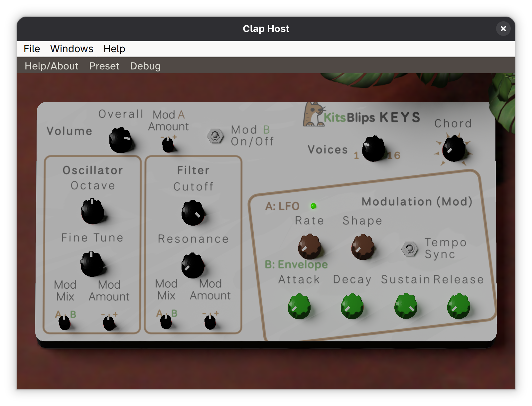532x406 pixels.
Task: Click the Fine Tune knob
Action: tap(93, 264)
